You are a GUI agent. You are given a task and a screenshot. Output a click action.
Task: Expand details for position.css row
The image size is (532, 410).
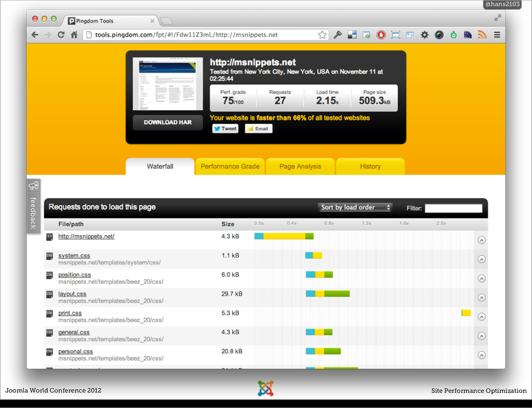tap(481, 278)
